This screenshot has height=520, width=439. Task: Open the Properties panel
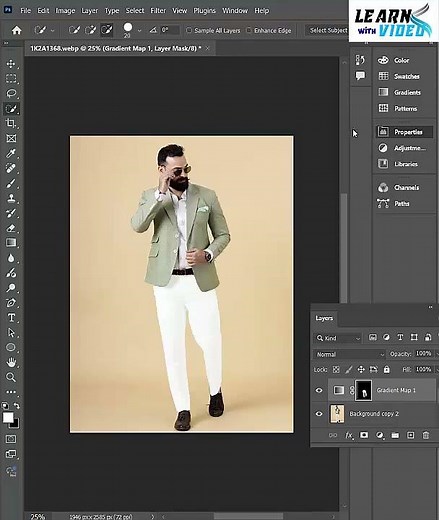pos(404,132)
